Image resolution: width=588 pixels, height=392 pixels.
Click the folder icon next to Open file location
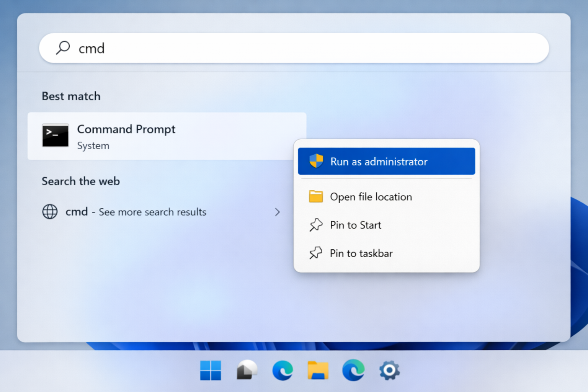point(316,196)
